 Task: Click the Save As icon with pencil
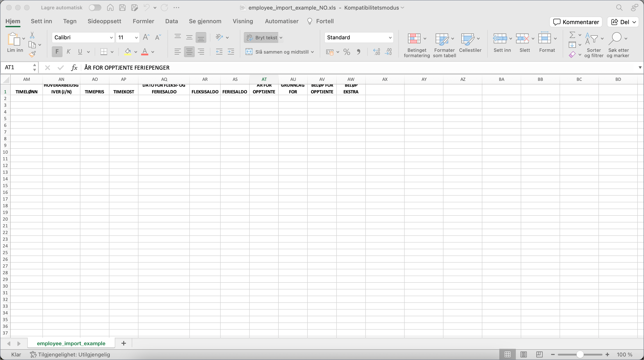134,8
